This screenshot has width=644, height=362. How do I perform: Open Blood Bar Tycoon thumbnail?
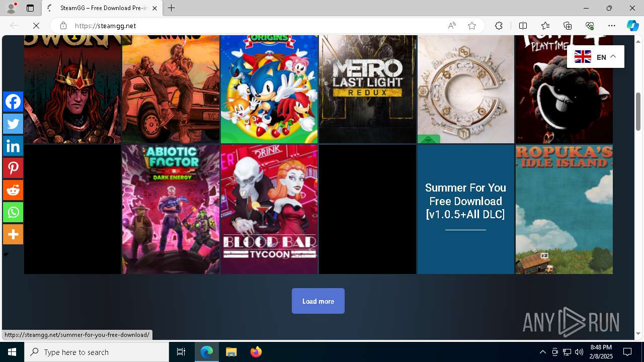point(269,210)
